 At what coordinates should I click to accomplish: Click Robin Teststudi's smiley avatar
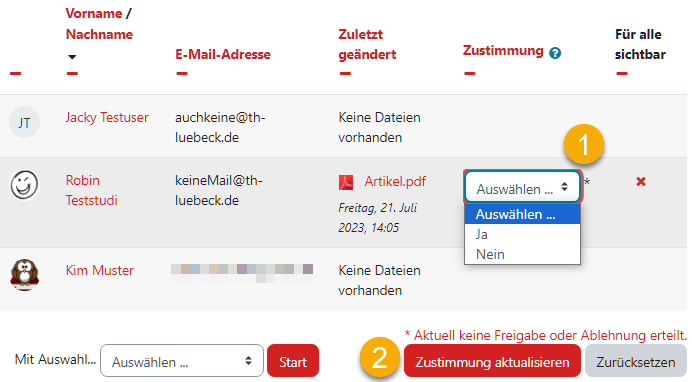24,185
